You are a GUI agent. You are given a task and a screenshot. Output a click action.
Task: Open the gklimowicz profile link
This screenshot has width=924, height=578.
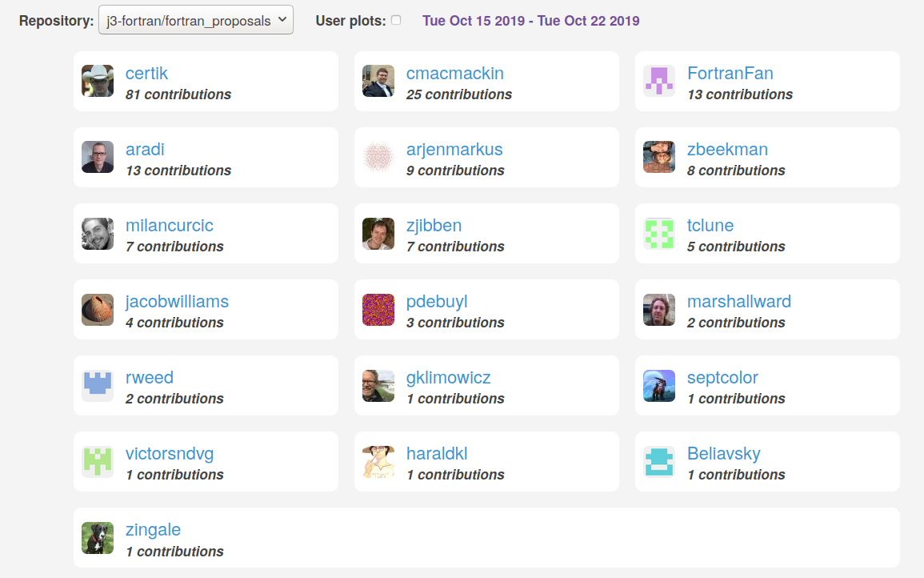[x=449, y=378]
